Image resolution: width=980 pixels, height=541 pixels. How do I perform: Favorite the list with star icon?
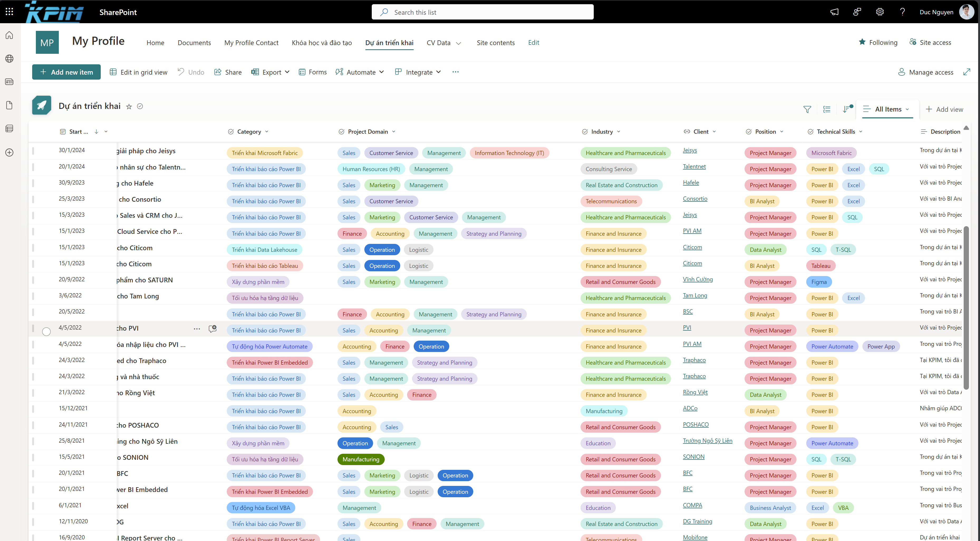coord(129,107)
